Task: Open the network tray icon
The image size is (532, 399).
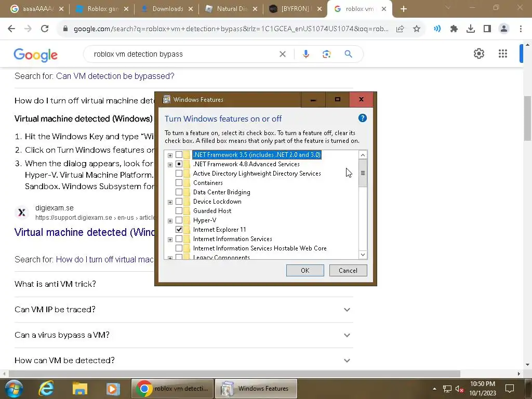Action: tap(447, 389)
